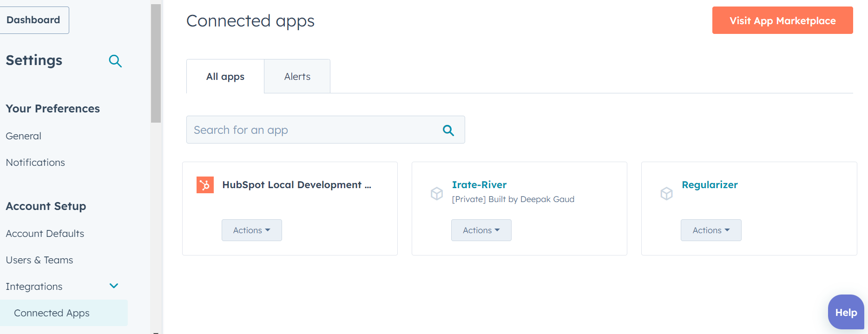This screenshot has width=868, height=334.
Task: Go to Account Defaults in sidebar
Action: [45, 234]
